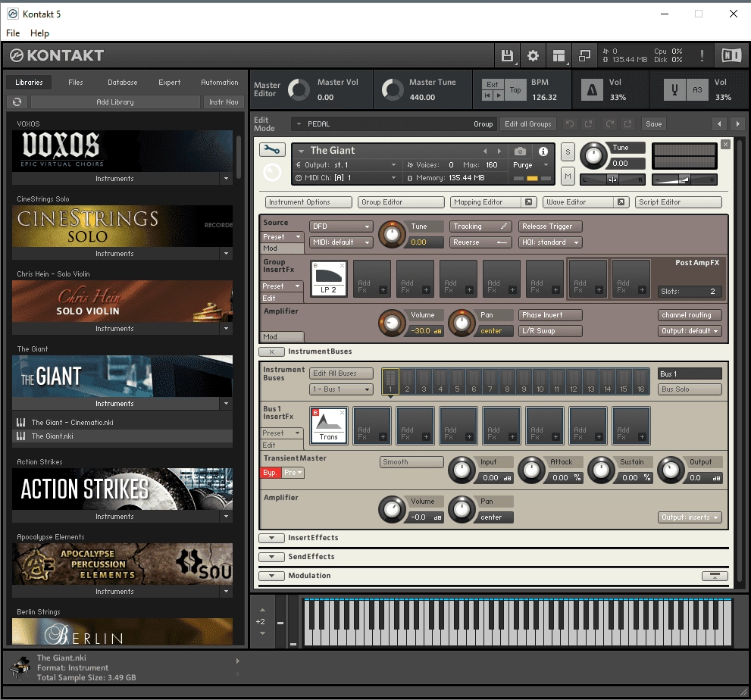Click the exclamation panic icon

pos(702,55)
